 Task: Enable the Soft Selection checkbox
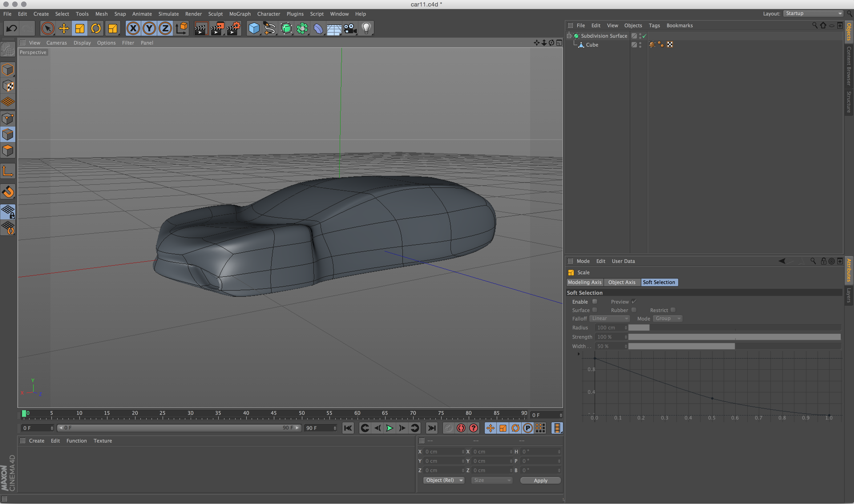pos(595,302)
